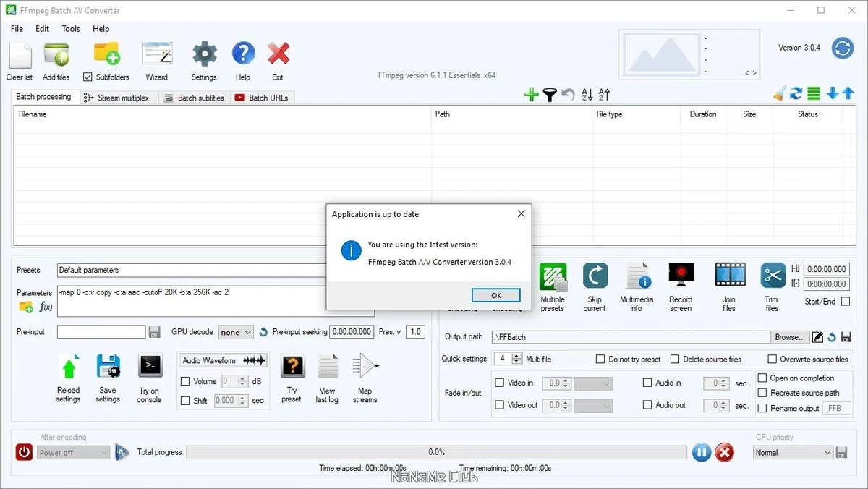Open Multimedia info
This screenshot has width=868, height=489.
coord(637,276)
